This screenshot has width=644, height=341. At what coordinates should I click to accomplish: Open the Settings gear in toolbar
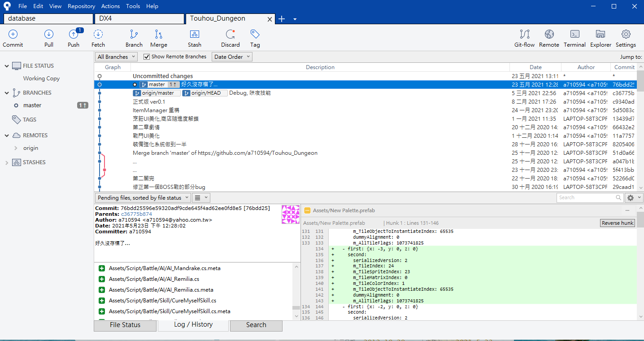tap(626, 34)
